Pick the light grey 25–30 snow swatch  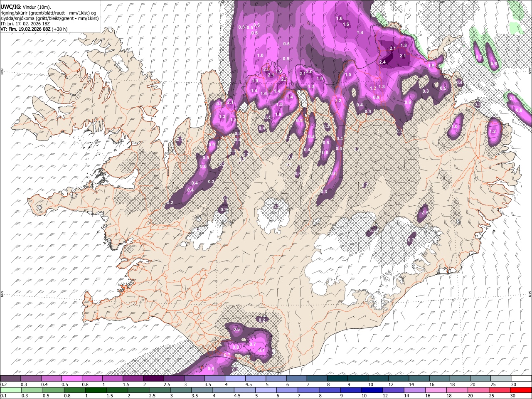pyautogui.click(x=500, y=379)
